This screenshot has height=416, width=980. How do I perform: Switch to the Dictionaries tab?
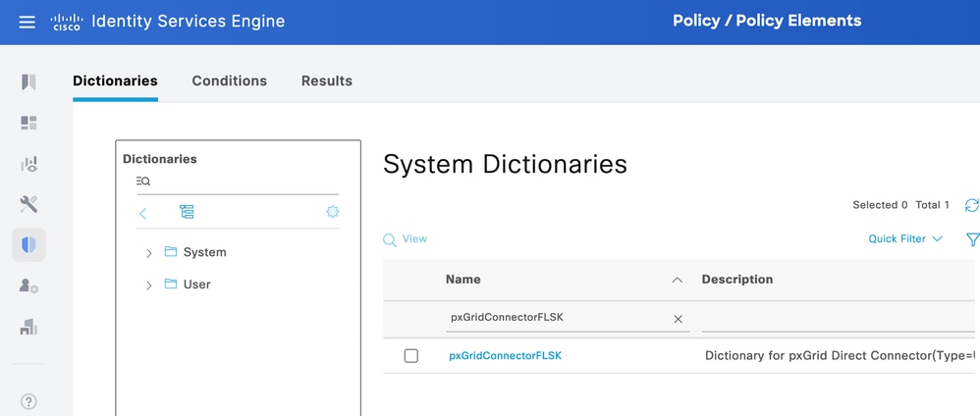coord(115,81)
